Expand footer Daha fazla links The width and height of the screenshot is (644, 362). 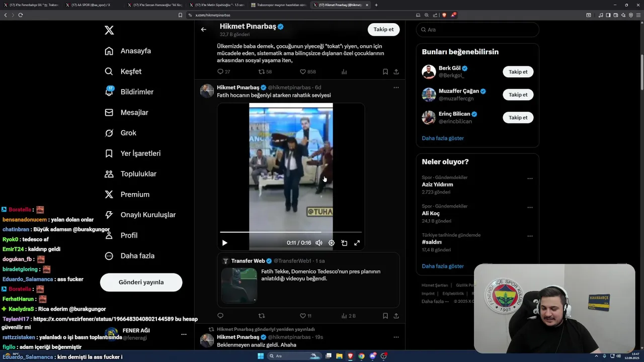click(435, 302)
